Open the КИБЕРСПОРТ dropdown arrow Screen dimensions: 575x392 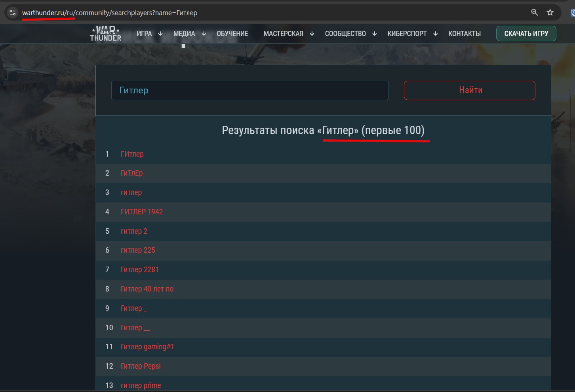436,34
